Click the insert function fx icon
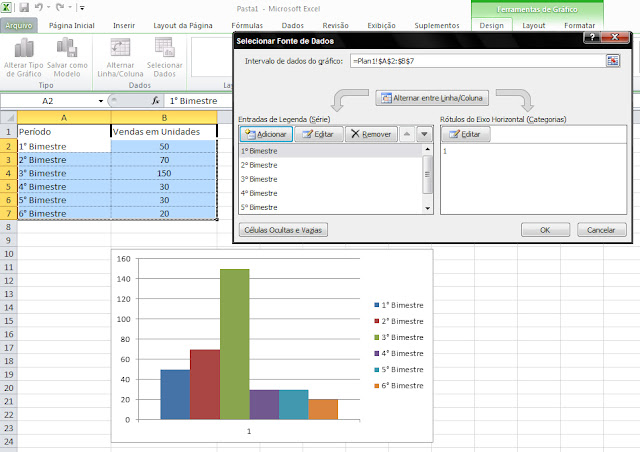 click(156, 100)
